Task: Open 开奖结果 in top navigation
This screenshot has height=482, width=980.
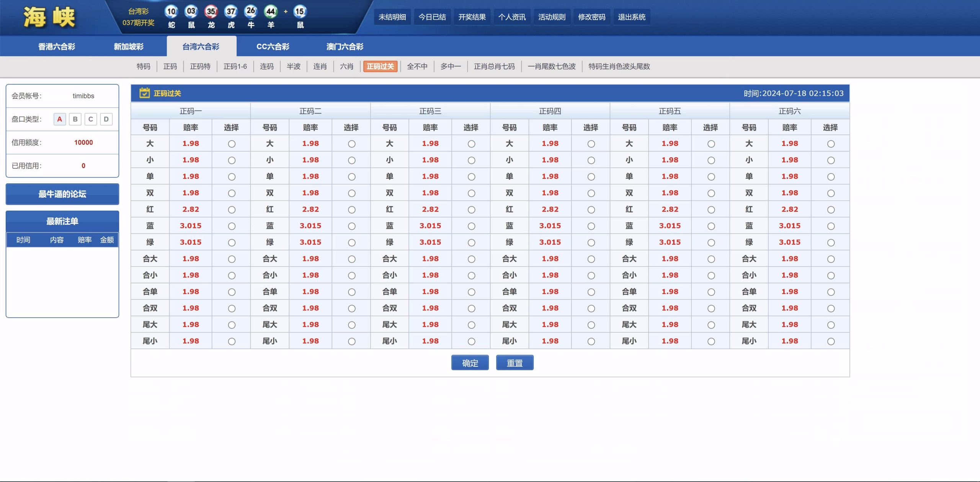Action: pos(472,17)
